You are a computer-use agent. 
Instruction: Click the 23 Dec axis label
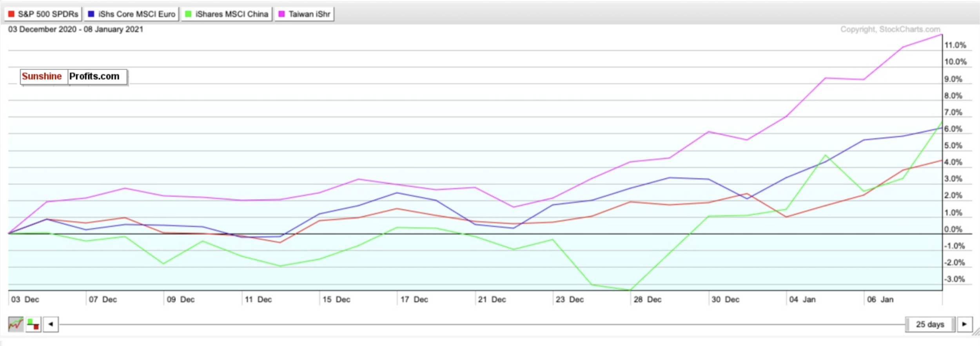[x=570, y=300]
